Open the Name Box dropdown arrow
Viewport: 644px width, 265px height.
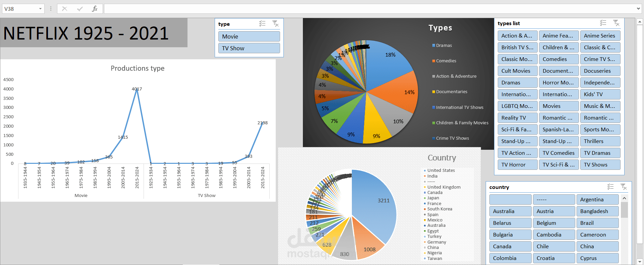[40, 9]
